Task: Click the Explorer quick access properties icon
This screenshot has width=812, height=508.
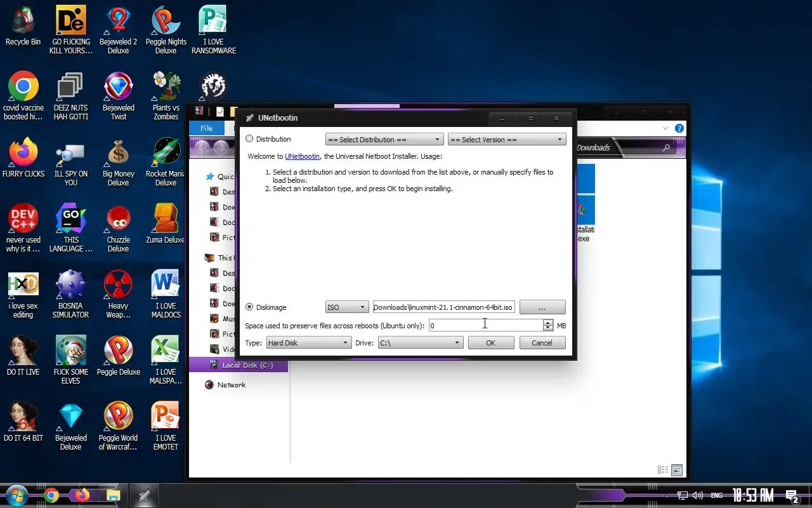Action: (x=220, y=111)
